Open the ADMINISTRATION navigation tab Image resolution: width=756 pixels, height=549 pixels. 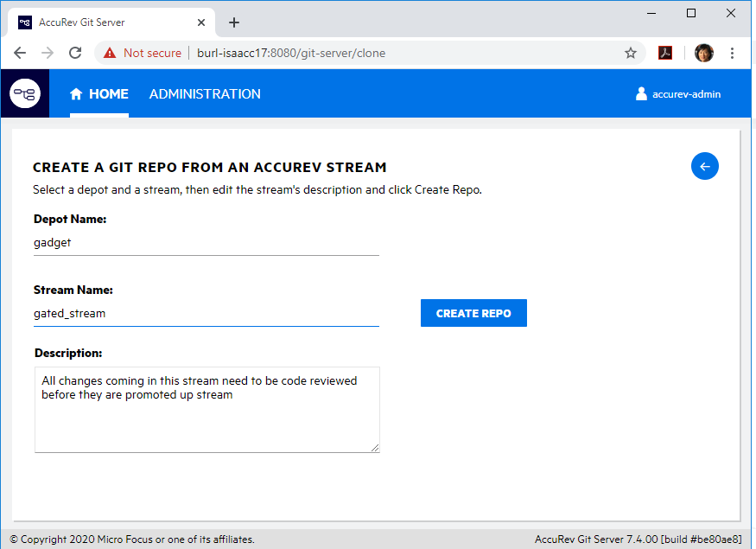(205, 94)
